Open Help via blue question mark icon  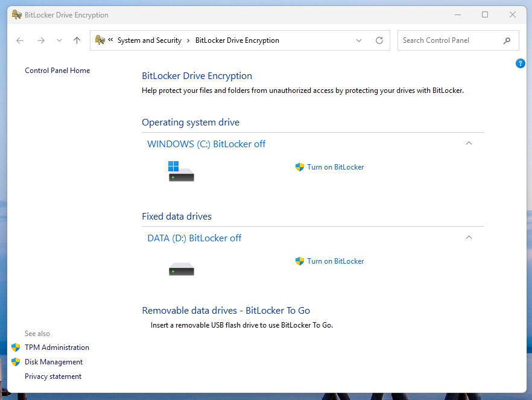[520, 63]
